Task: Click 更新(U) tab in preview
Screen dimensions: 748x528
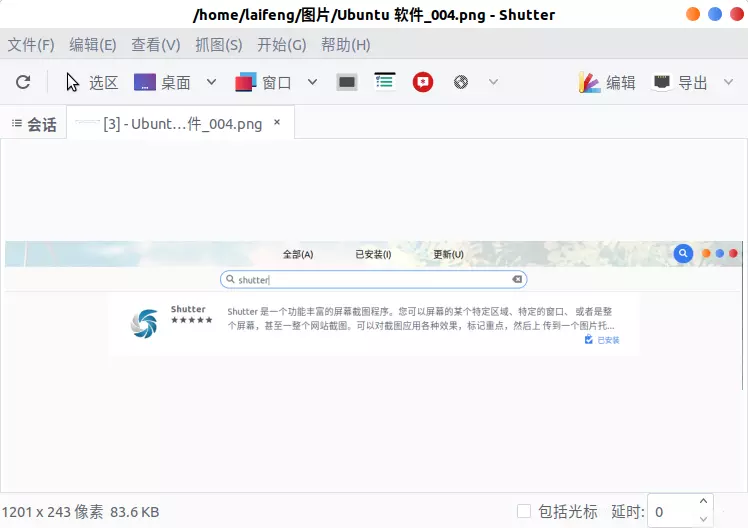Action: coord(448,254)
